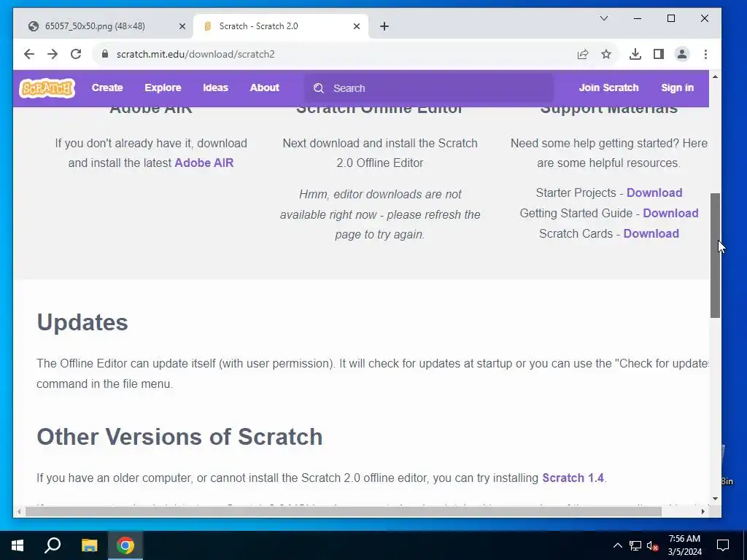This screenshot has width=747, height=560.
Task: Download the Starter Projects
Action: click(654, 192)
